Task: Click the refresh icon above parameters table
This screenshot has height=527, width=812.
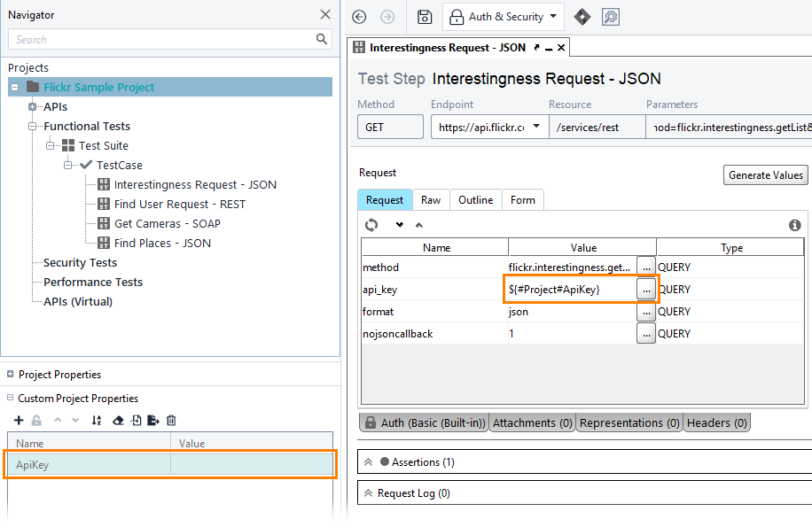Action: tap(371, 225)
